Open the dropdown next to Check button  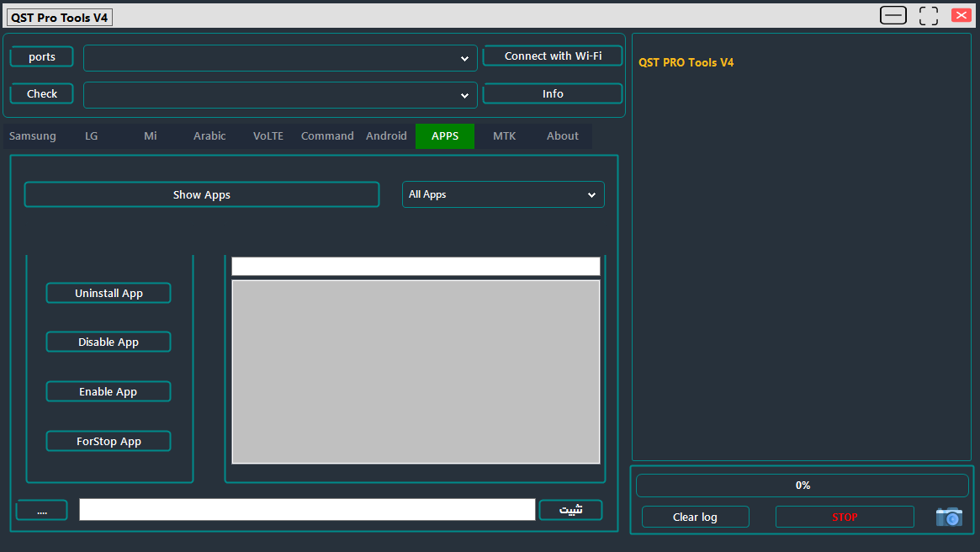280,95
